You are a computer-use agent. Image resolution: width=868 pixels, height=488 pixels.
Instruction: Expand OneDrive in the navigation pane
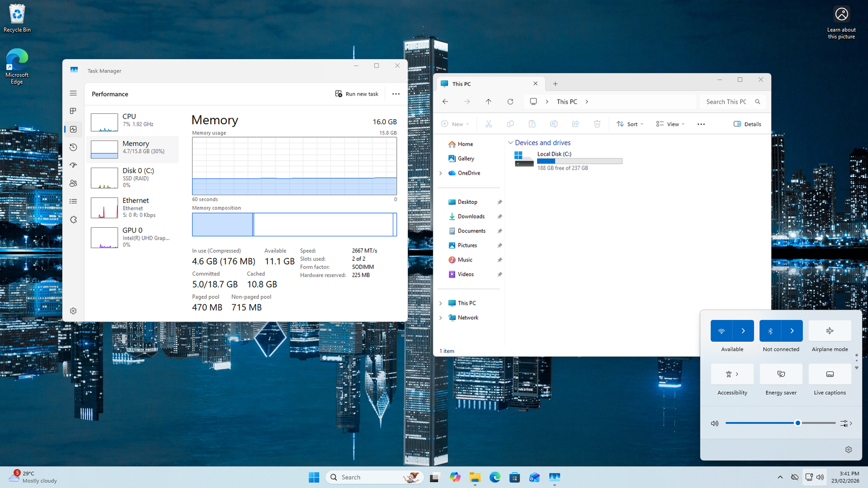(441, 173)
